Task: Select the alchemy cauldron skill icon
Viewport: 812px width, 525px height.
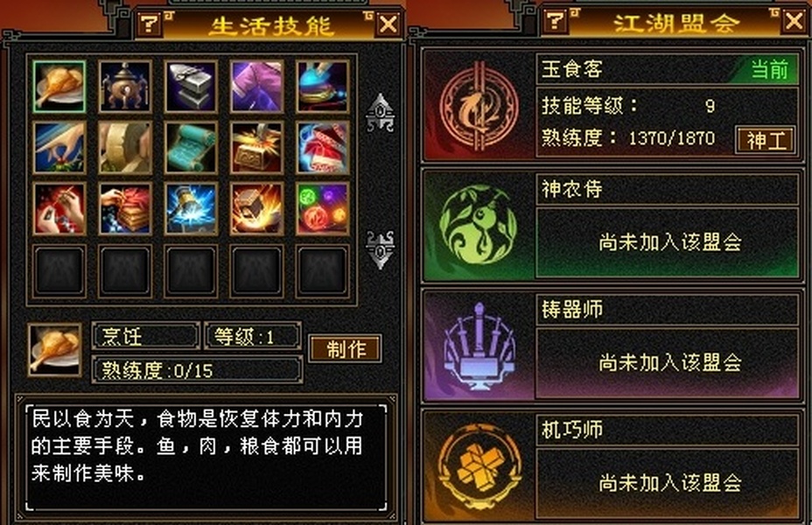Action: 125,87
